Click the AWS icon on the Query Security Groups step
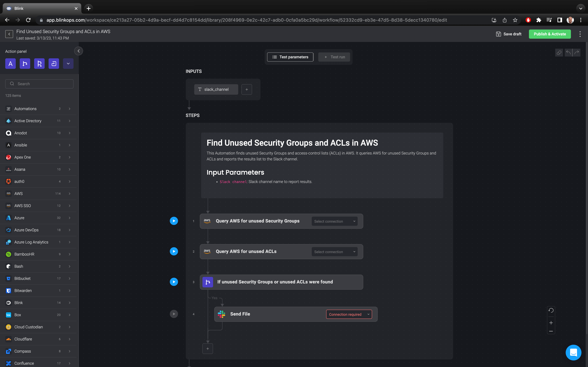 coord(207,221)
